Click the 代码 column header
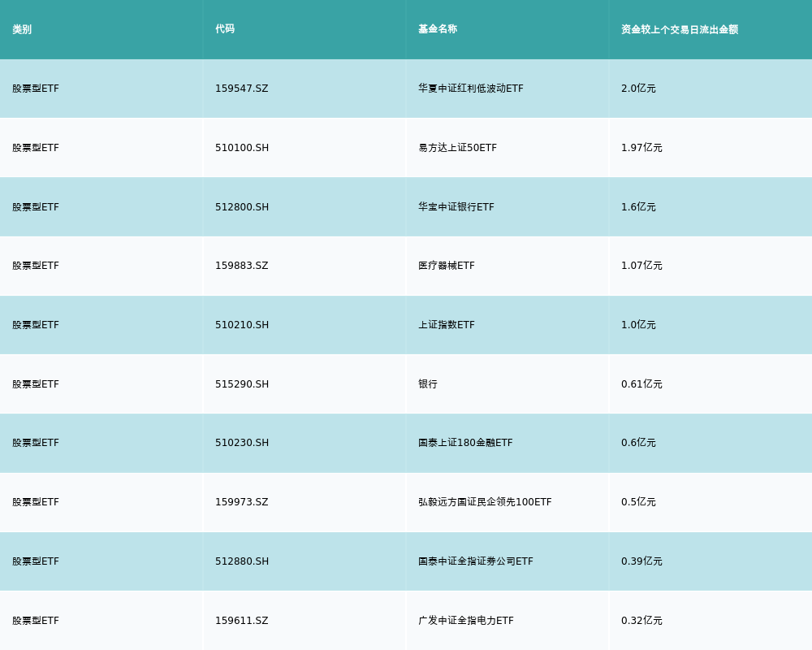 [225, 29]
